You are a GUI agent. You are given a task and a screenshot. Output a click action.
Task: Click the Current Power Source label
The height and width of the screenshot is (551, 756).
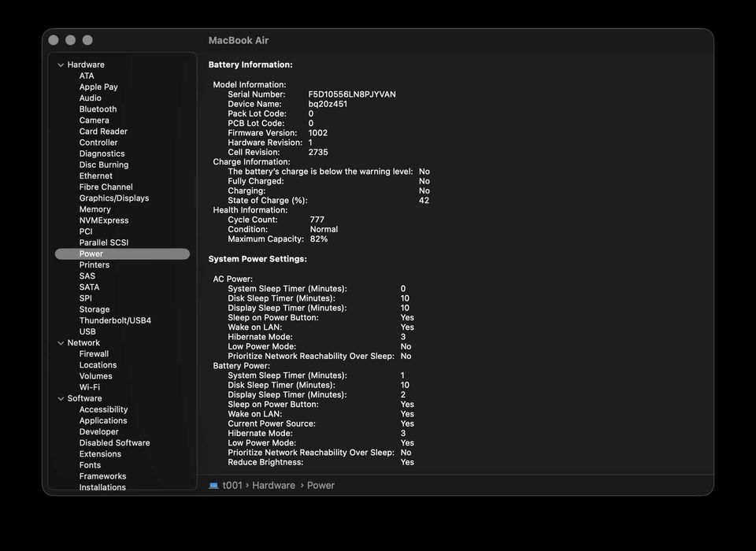click(x=272, y=423)
